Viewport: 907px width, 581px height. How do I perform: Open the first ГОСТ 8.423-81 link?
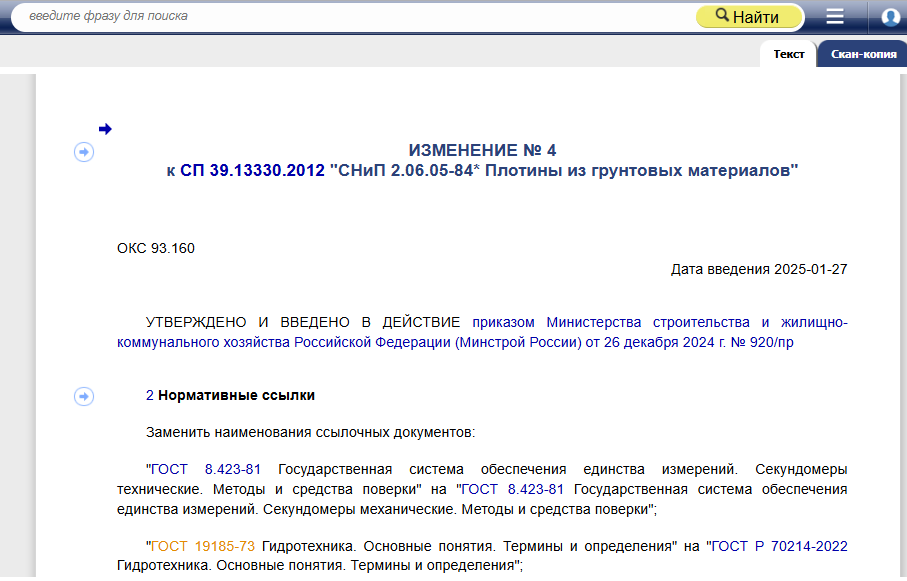[x=205, y=469]
